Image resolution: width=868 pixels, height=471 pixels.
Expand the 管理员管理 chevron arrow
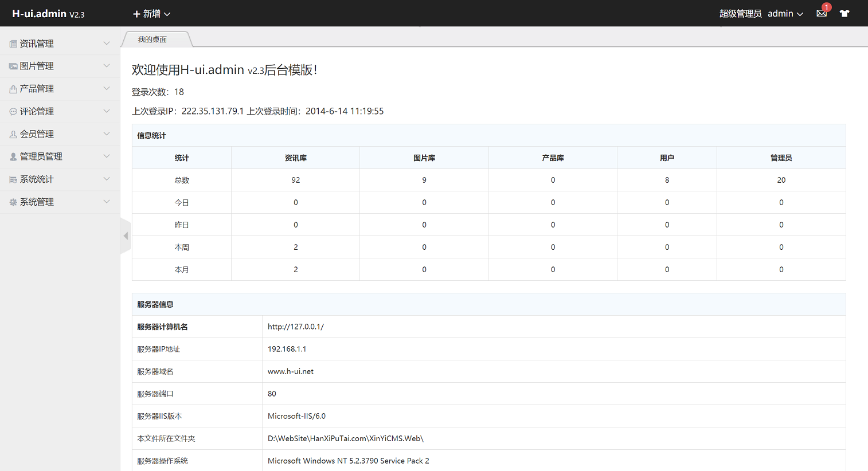pos(107,156)
